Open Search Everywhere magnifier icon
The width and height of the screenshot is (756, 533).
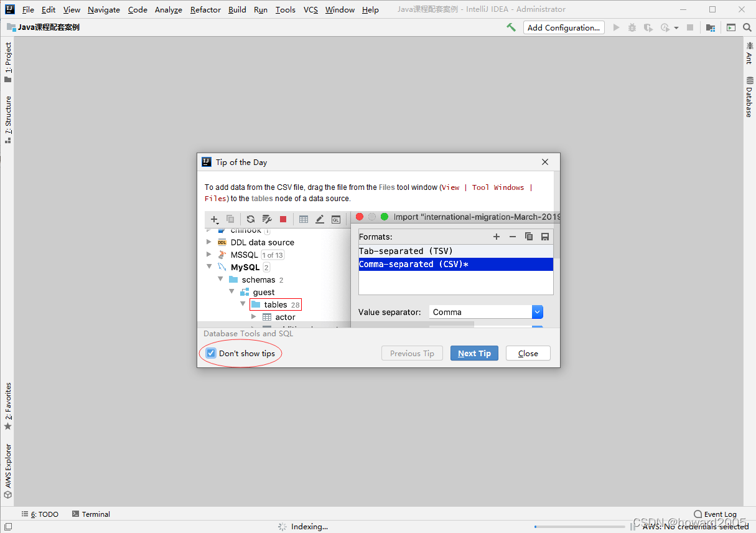click(x=747, y=27)
